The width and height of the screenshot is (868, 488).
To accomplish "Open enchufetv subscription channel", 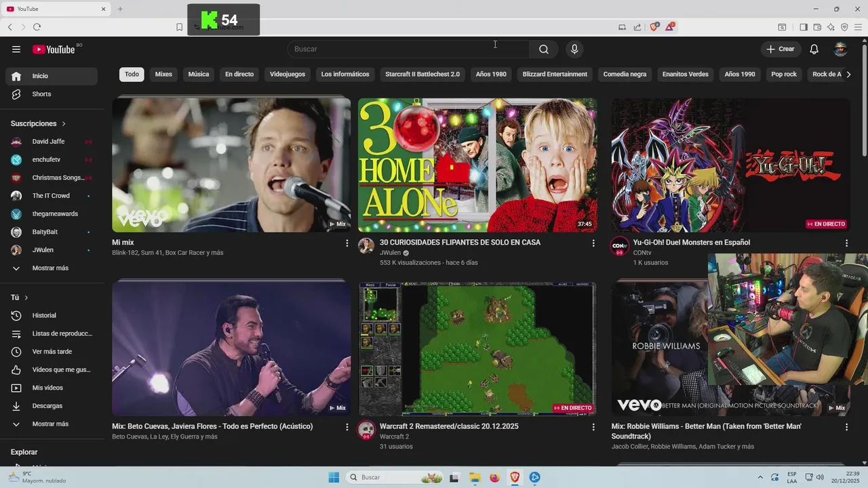I will click(52, 160).
